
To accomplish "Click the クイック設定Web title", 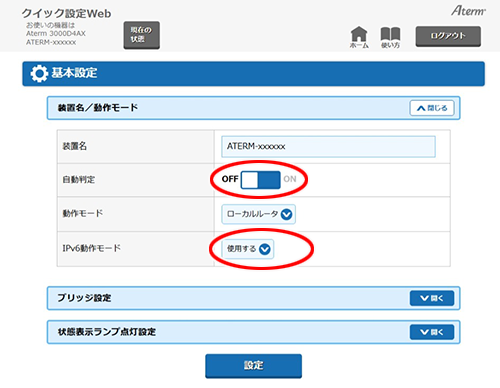I will point(66,13).
